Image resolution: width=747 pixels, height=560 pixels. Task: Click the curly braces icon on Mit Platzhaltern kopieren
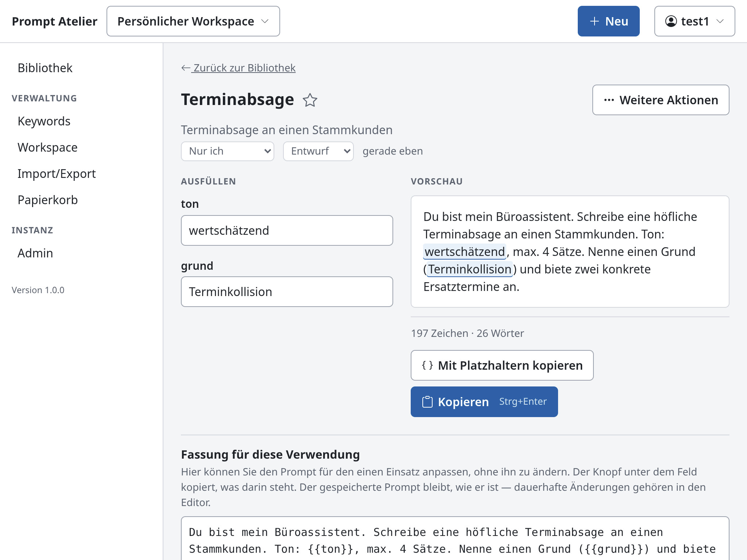(x=427, y=365)
